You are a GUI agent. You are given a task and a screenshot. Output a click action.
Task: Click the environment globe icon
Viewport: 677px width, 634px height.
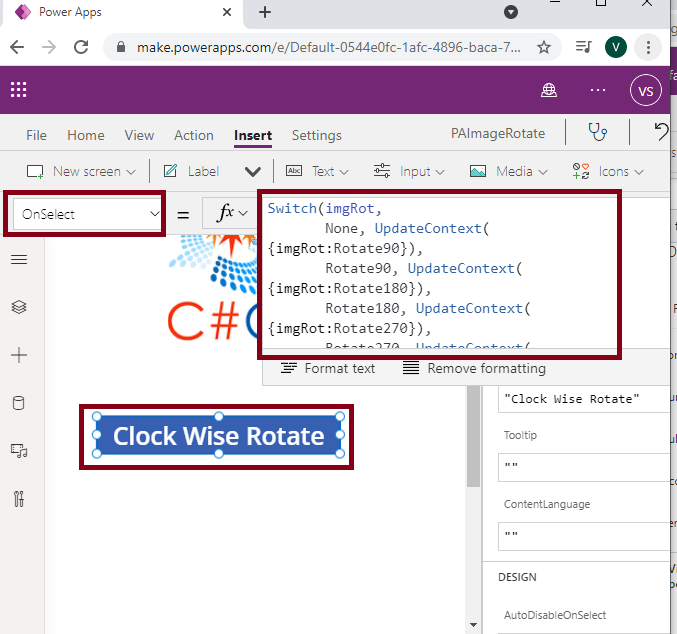(549, 90)
